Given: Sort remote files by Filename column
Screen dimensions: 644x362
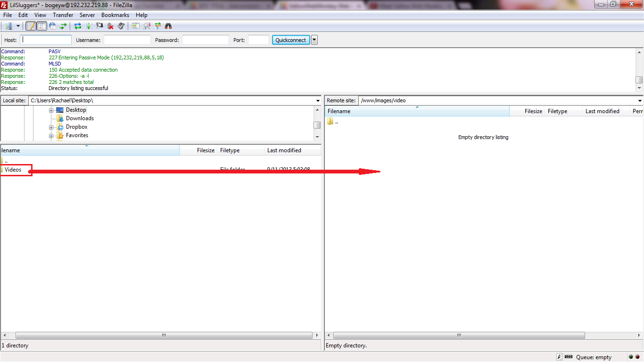Looking at the screenshot, I should click(x=417, y=111).
